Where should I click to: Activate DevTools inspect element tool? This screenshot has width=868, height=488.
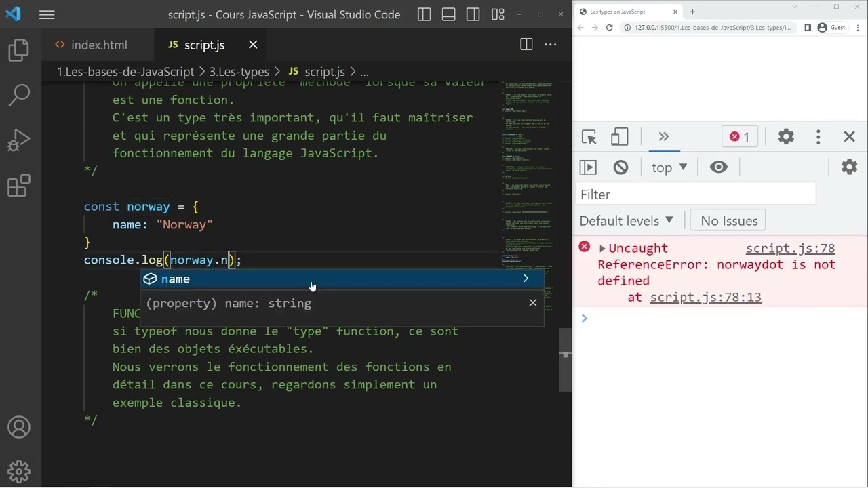(x=589, y=137)
